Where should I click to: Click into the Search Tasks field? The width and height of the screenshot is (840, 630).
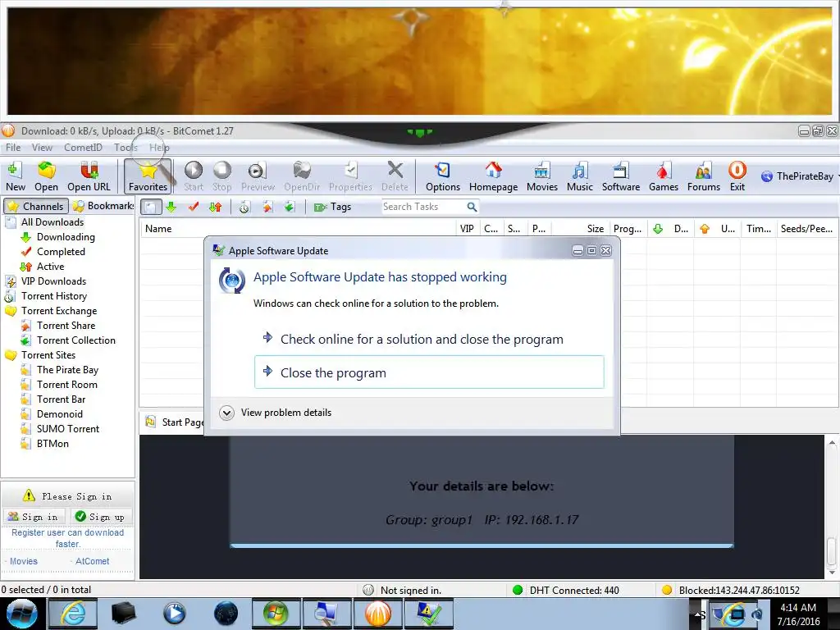423,207
